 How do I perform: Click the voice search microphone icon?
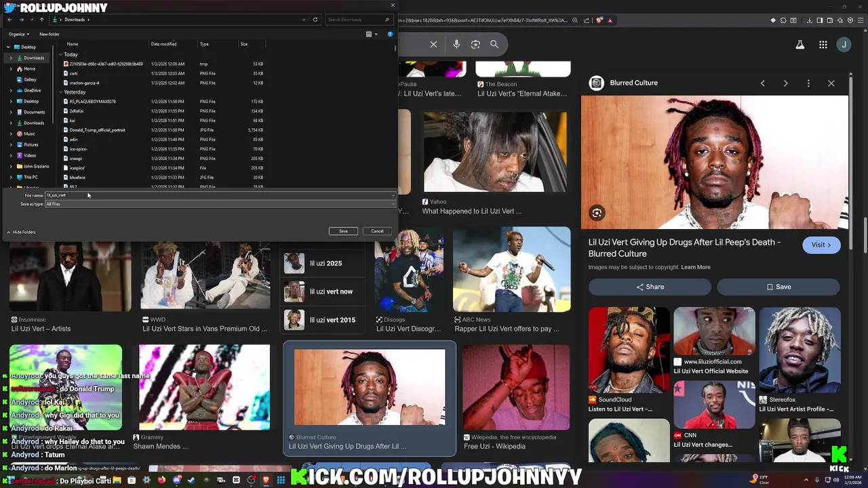pos(456,44)
